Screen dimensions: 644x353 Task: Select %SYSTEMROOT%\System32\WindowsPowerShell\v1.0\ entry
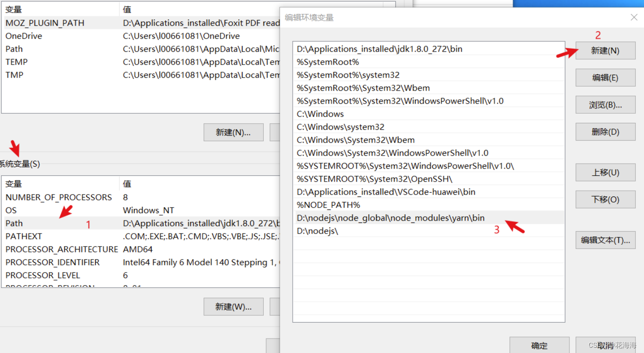point(428,166)
